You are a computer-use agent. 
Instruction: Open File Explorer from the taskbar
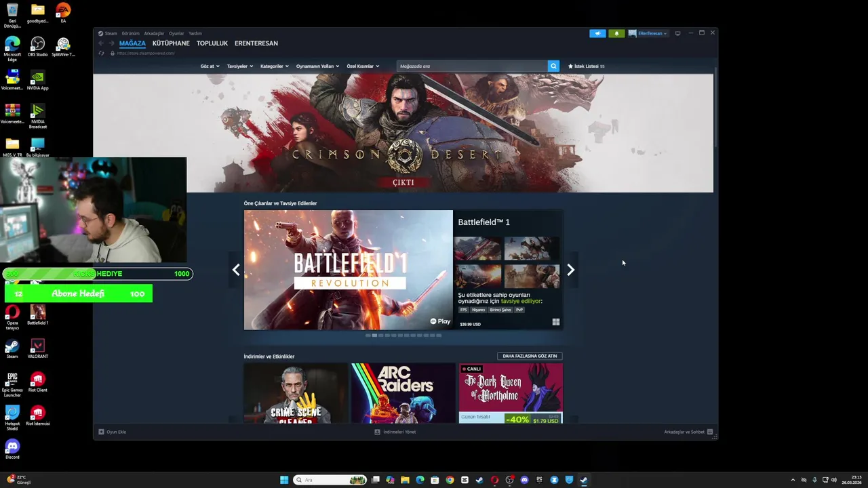click(x=405, y=480)
